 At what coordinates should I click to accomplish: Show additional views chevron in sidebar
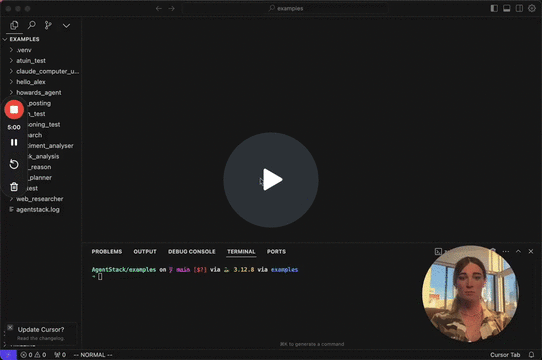[66, 26]
